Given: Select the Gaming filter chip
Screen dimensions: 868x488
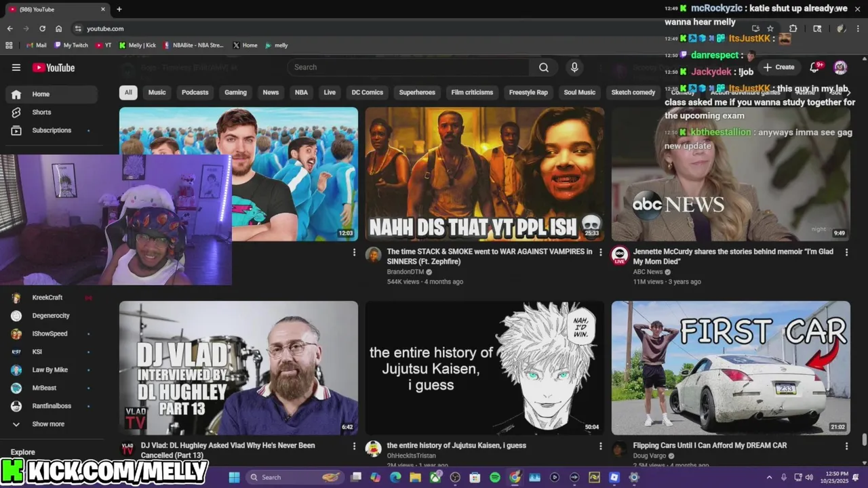Looking at the screenshot, I should [x=236, y=92].
